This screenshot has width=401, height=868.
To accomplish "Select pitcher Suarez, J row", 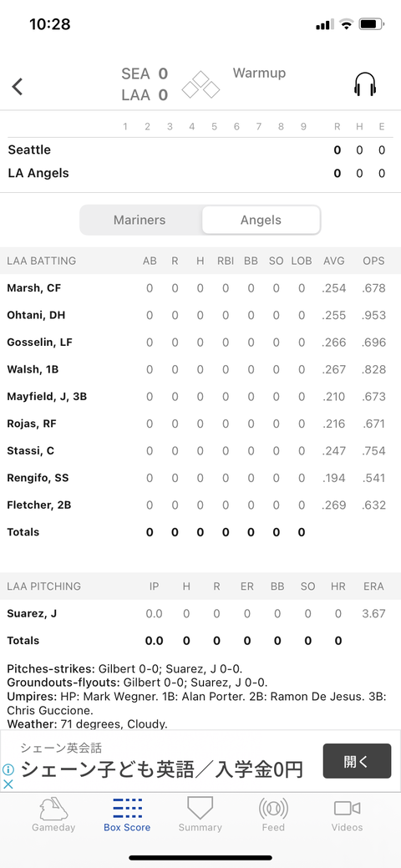I will [200, 613].
